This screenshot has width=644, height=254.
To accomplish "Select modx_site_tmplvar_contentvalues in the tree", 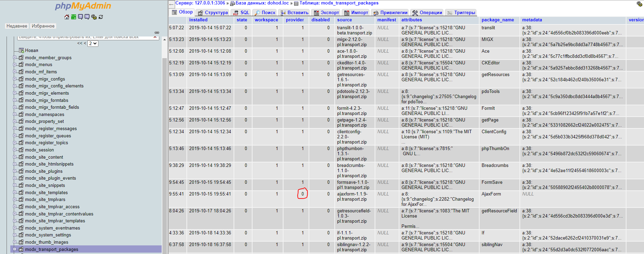I will point(59,214).
